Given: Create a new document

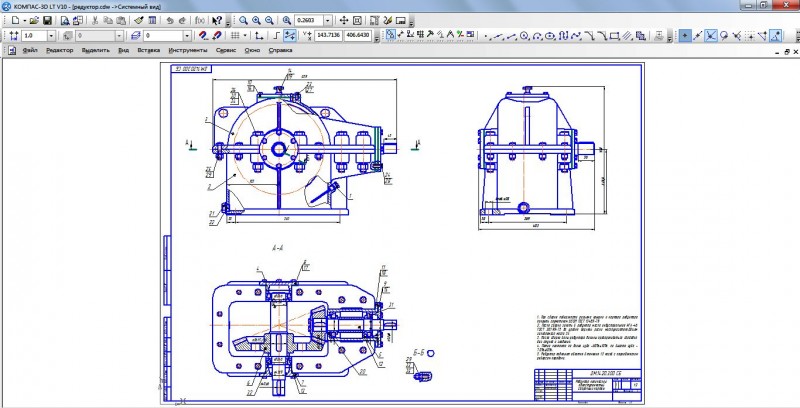Looking at the screenshot, I should point(16,20).
